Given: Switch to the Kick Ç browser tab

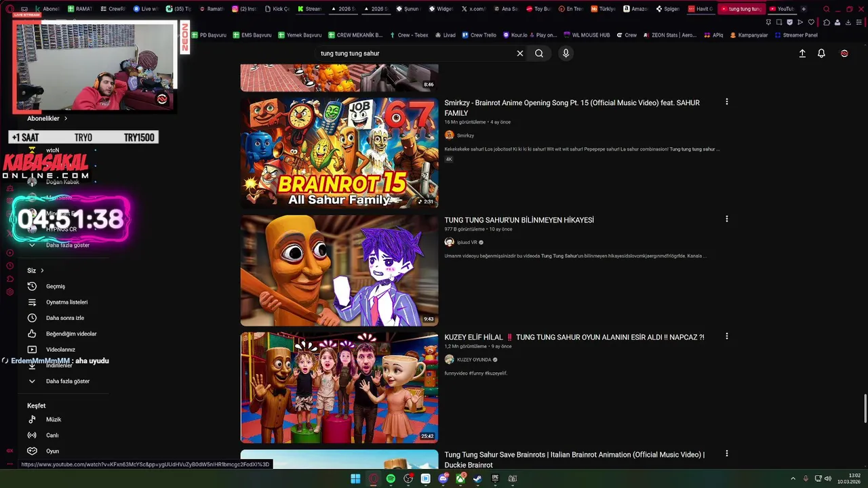Looking at the screenshot, I should coord(277,9).
